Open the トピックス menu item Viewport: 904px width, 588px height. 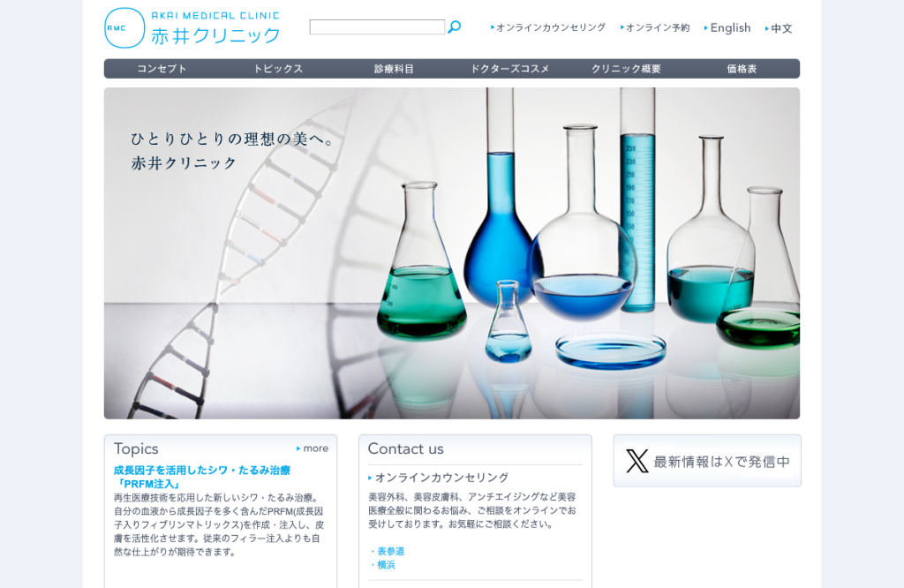coord(278,69)
